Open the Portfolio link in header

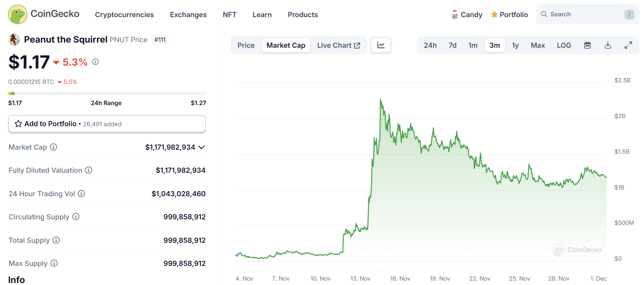click(x=510, y=15)
